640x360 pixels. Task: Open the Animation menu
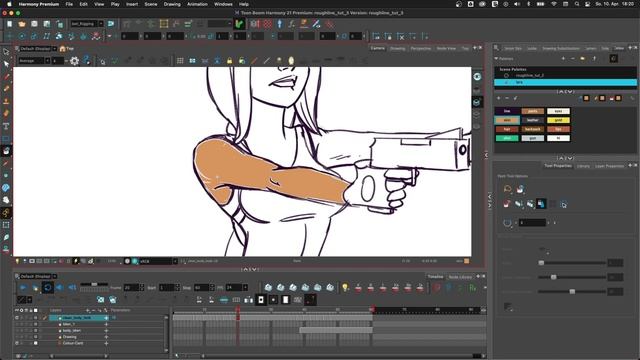coord(197,4)
